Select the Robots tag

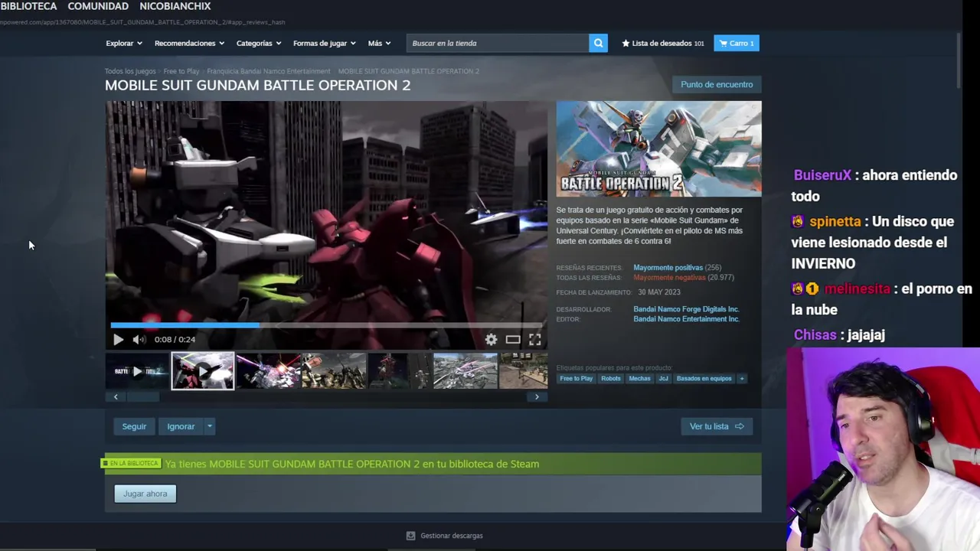point(611,378)
